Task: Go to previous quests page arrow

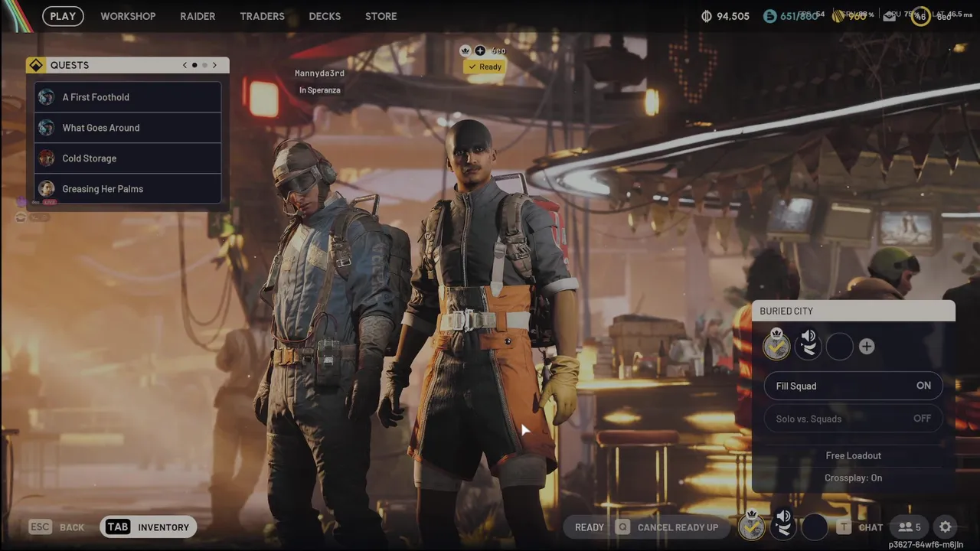Action: 185,65
